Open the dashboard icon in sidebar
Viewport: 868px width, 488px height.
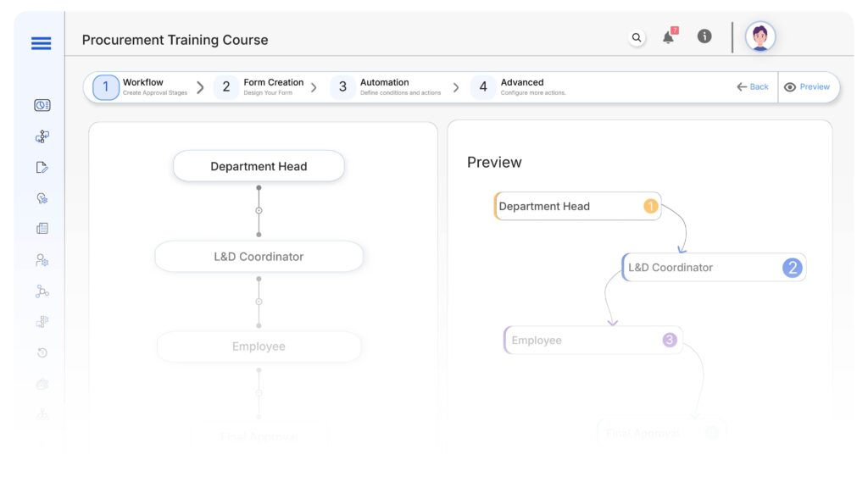pos(42,105)
